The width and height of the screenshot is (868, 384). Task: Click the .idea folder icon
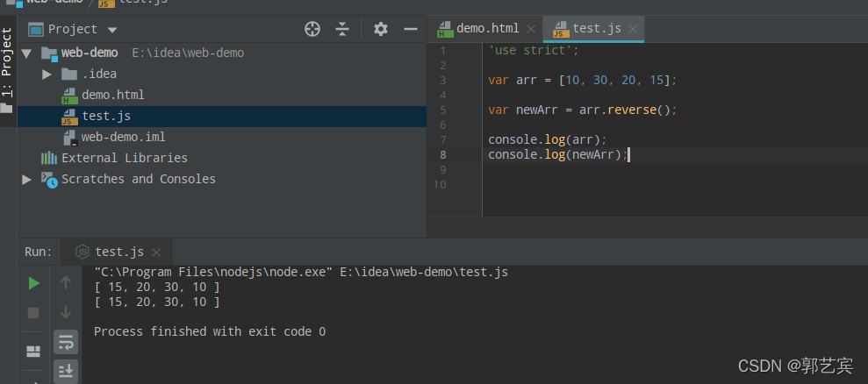(69, 75)
